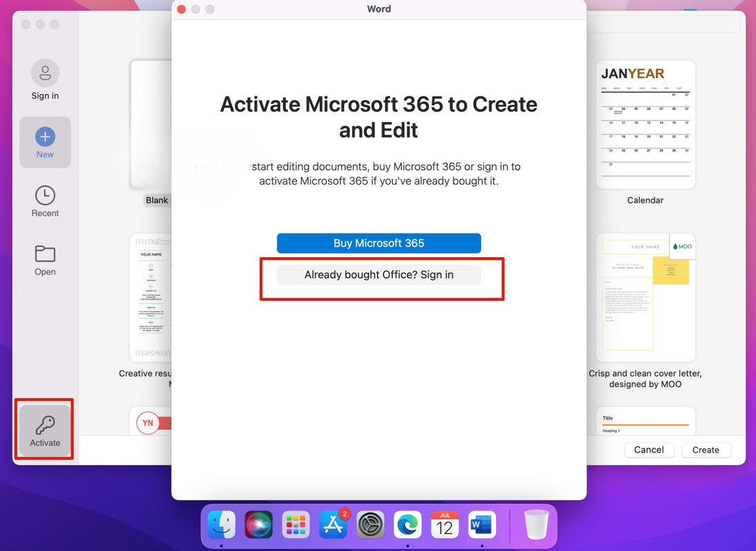Image resolution: width=756 pixels, height=551 pixels.
Task: Choose the Title Heading 1 template thumbnail
Action: point(645,422)
